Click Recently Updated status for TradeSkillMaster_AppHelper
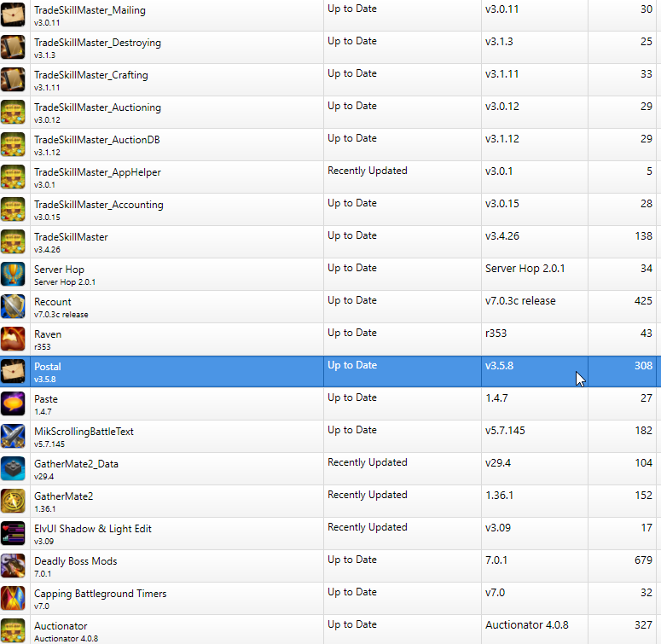Screen dimensions: 661x644 point(368,171)
